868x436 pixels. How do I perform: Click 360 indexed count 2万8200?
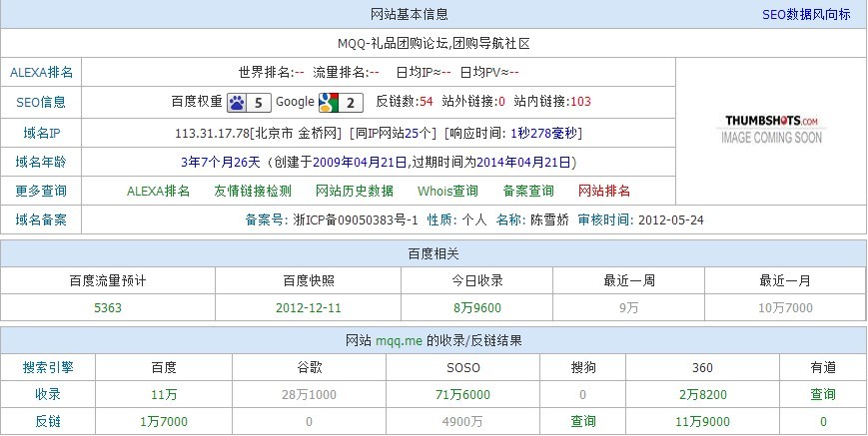[x=702, y=394]
